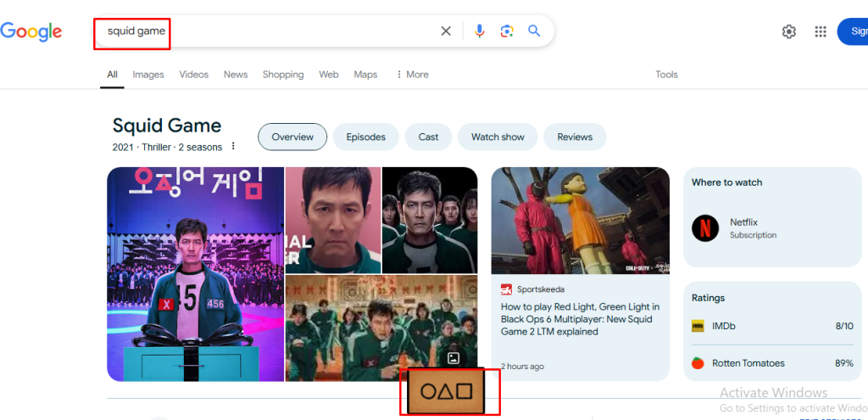This screenshot has height=420, width=868.
Task: Select the All results tab
Action: 113,75
